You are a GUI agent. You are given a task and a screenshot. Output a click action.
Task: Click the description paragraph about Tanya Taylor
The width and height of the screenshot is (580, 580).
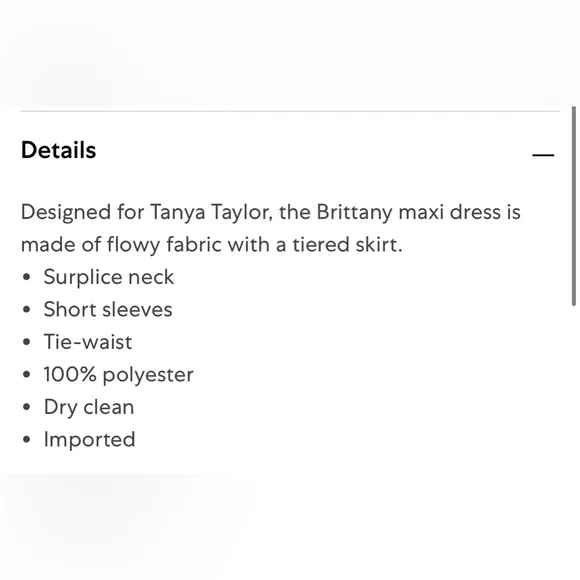pyautogui.click(x=271, y=228)
